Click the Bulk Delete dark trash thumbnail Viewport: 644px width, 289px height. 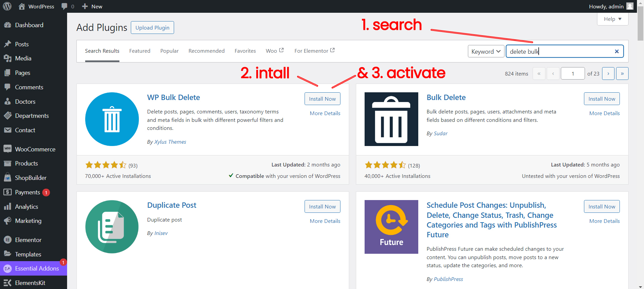pos(391,119)
